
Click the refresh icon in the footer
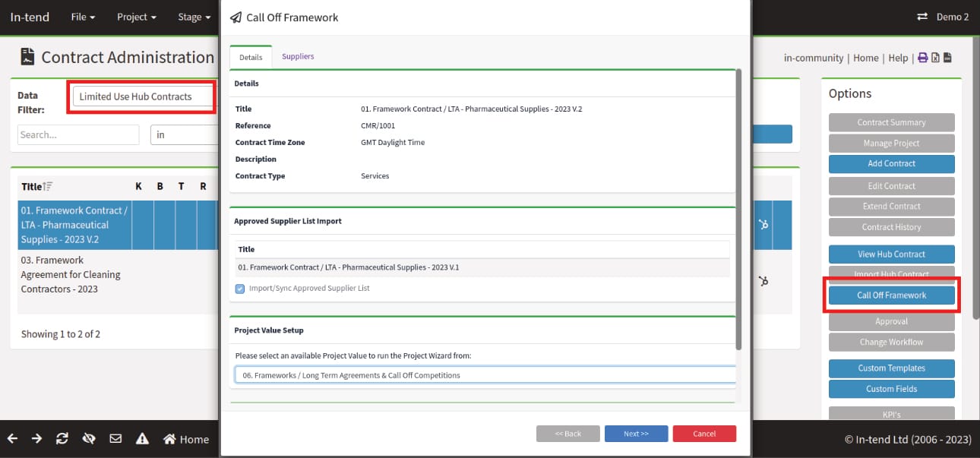pos(62,438)
